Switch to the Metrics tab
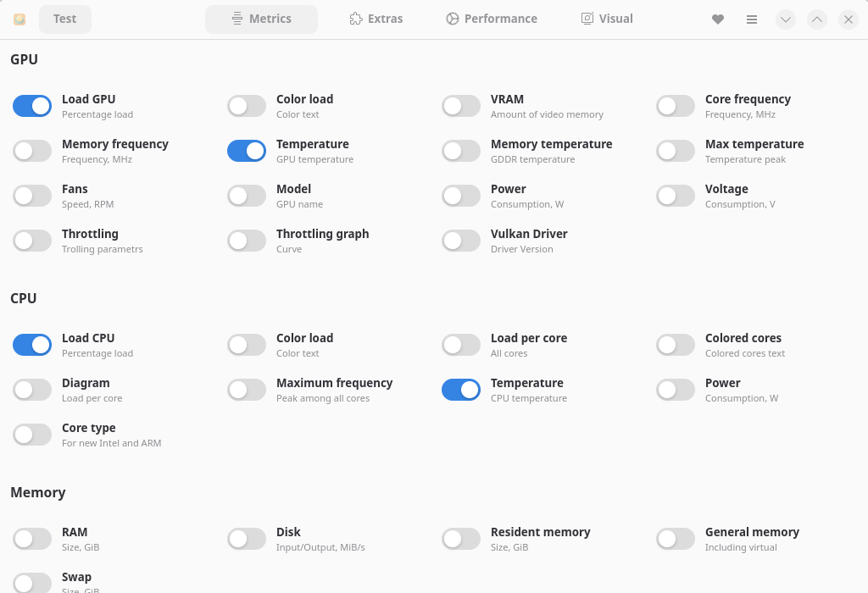Screen dimensions: 868x593 261,19
